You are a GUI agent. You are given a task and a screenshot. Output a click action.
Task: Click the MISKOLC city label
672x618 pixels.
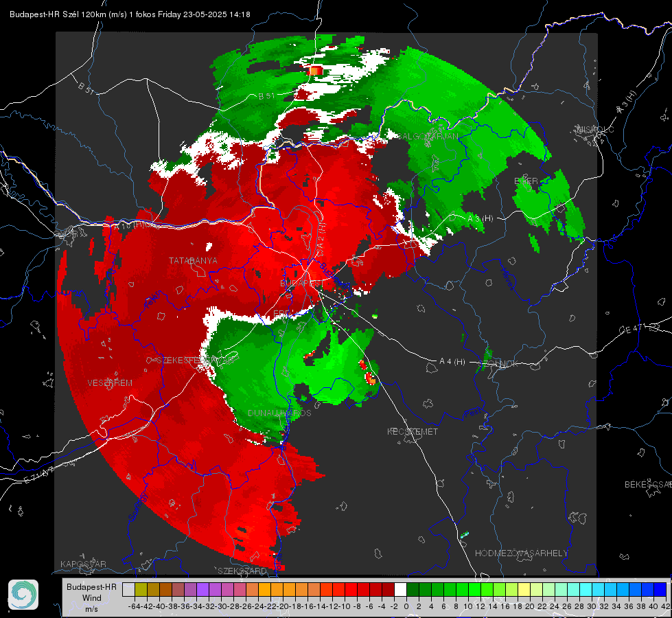[x=595, y=129]
